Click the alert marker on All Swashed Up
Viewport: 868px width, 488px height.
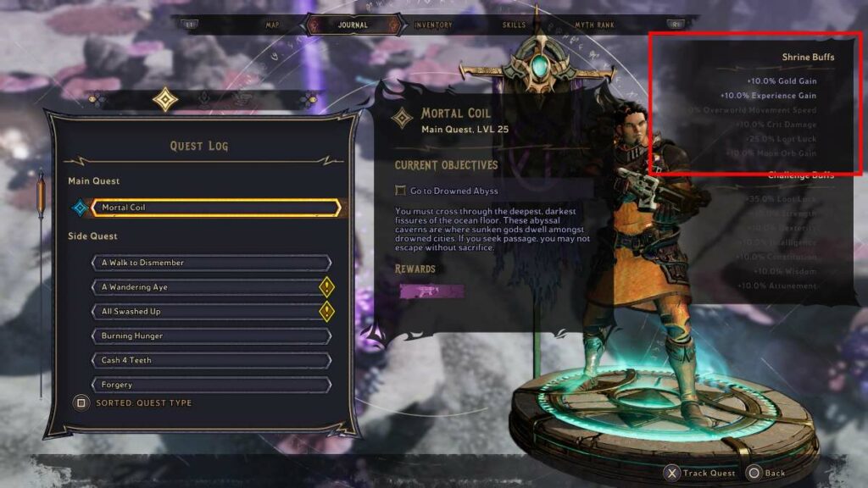click(326, 312)
